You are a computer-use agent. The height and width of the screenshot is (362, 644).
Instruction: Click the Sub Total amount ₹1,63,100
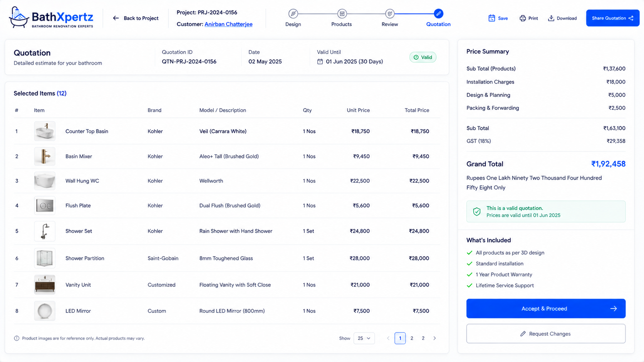tap(614, 128)
